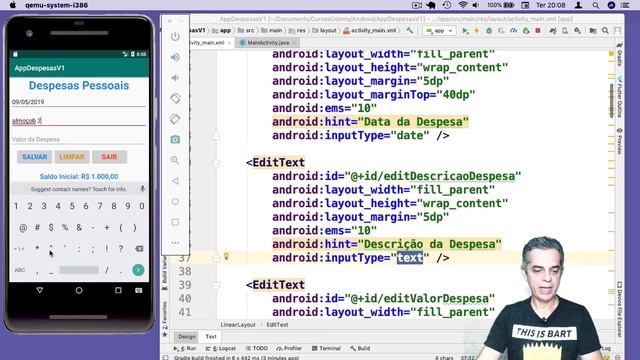The width and height of the screenshot is (640, 360).
Task: Click the emulator power button icon
Action: pyautogui.click(x=175, y=36)
